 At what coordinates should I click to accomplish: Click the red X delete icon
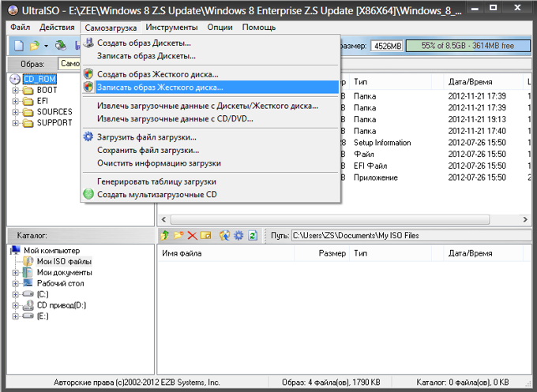coord(192,235)
